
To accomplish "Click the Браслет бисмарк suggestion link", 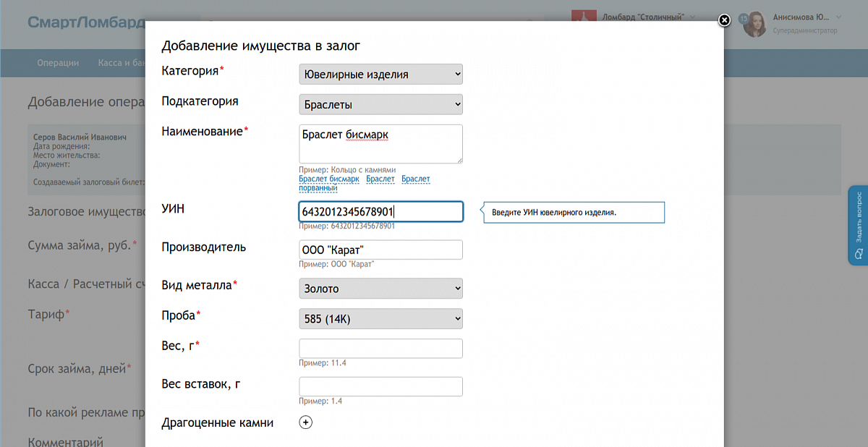I will coord(328,179).
